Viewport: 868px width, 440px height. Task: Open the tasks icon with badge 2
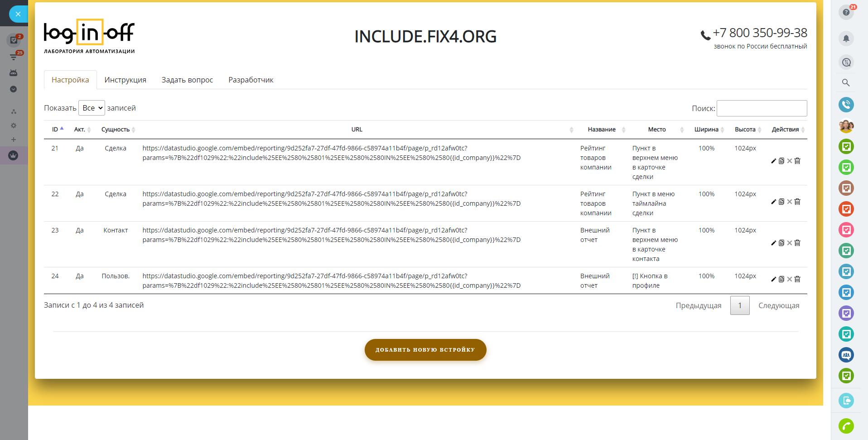(14, 40)
